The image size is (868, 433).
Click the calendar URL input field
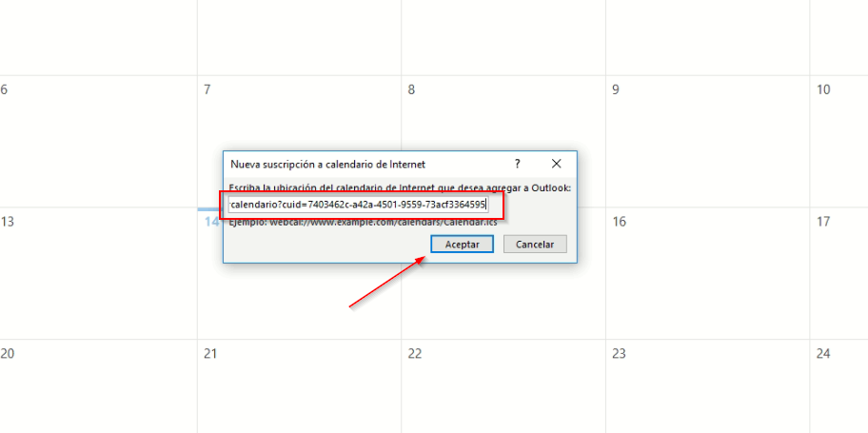click(358, 205)
